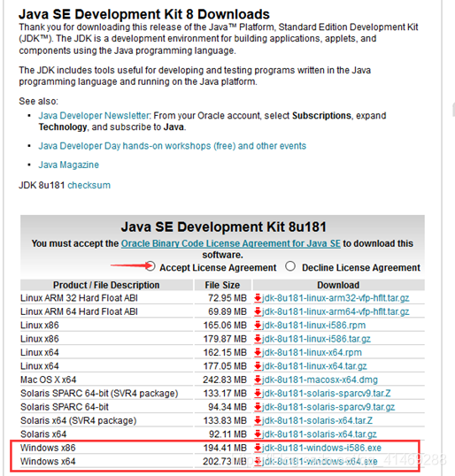Click download arrow icon for solaris-sparcv9.tar.Z
Screen dimensions: 455x476
coord(258,394)
